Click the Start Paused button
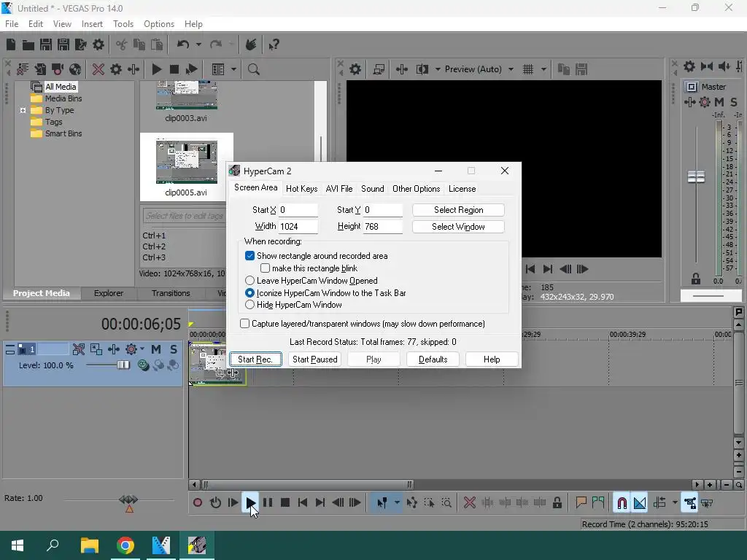 pos(315,359)
